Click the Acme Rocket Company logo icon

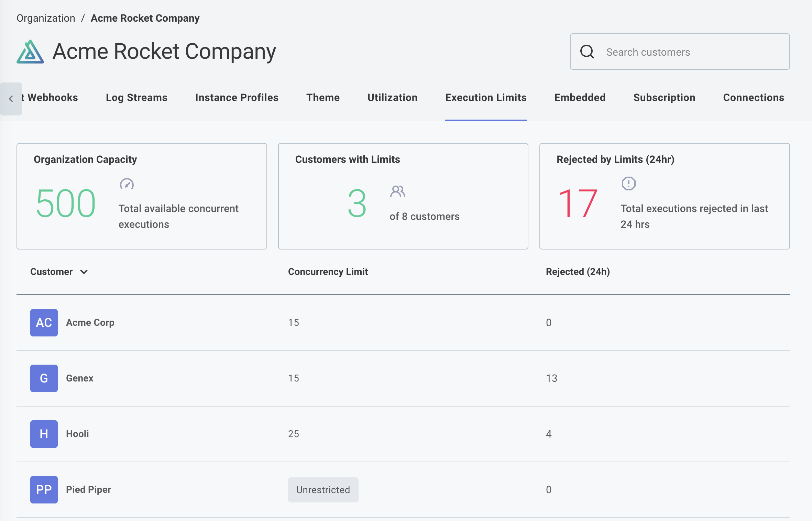[x=30, y=52]
